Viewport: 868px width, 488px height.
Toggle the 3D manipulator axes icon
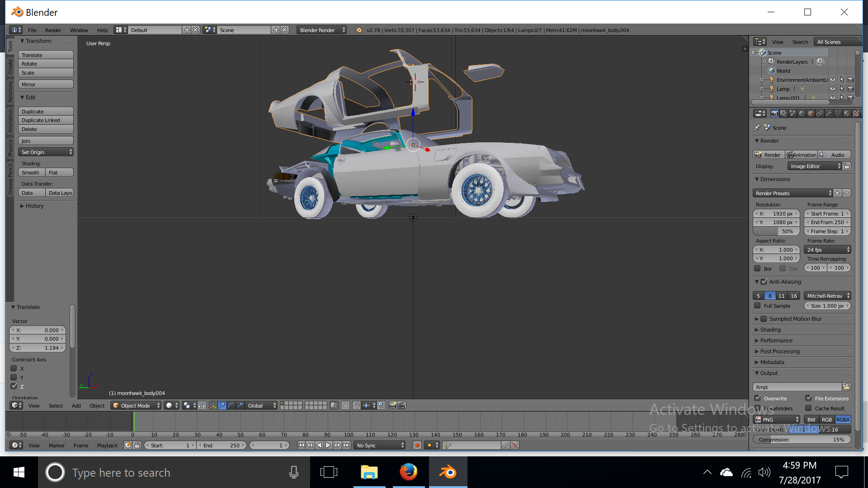tap(213, 405)
